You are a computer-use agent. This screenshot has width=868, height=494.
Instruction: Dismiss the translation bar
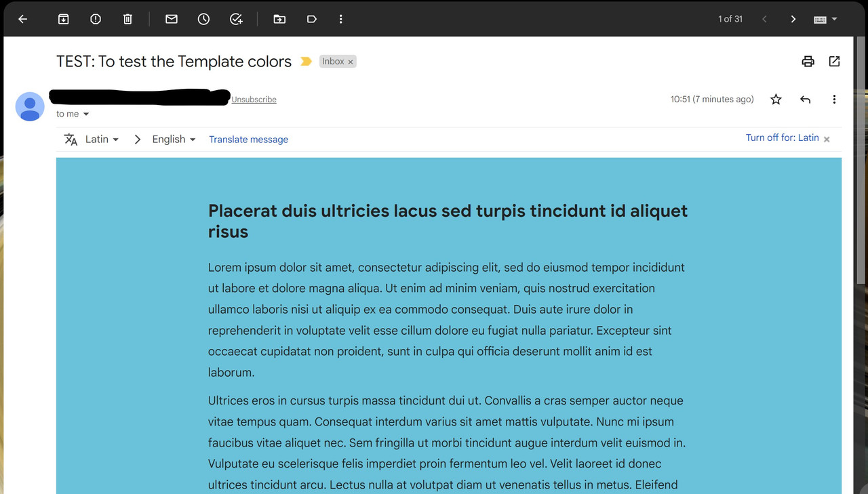[827, 139]
